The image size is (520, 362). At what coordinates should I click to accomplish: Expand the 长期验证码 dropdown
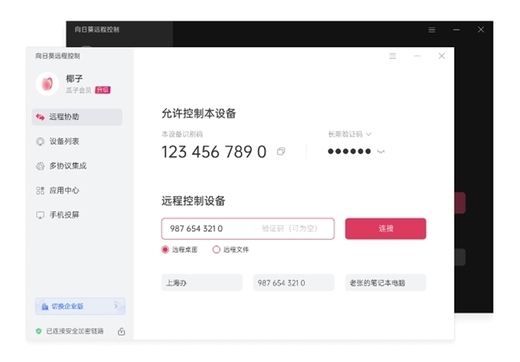(x=350, y=134)
